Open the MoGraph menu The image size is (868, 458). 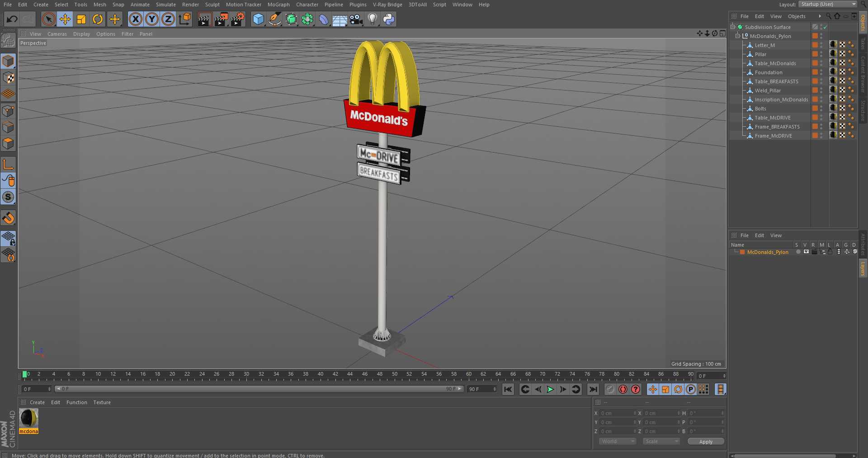click(278, 5)
